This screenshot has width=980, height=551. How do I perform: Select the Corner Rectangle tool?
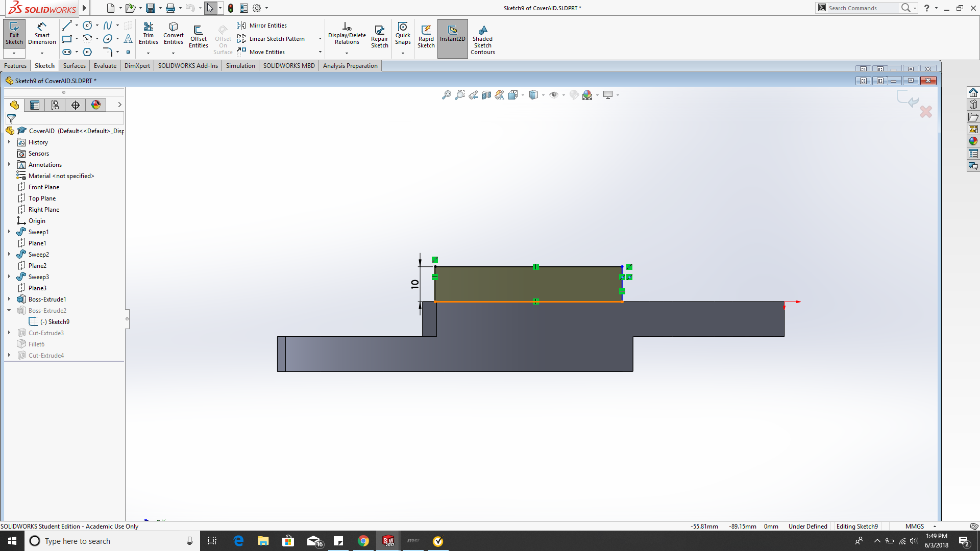(x=66, y=39)
